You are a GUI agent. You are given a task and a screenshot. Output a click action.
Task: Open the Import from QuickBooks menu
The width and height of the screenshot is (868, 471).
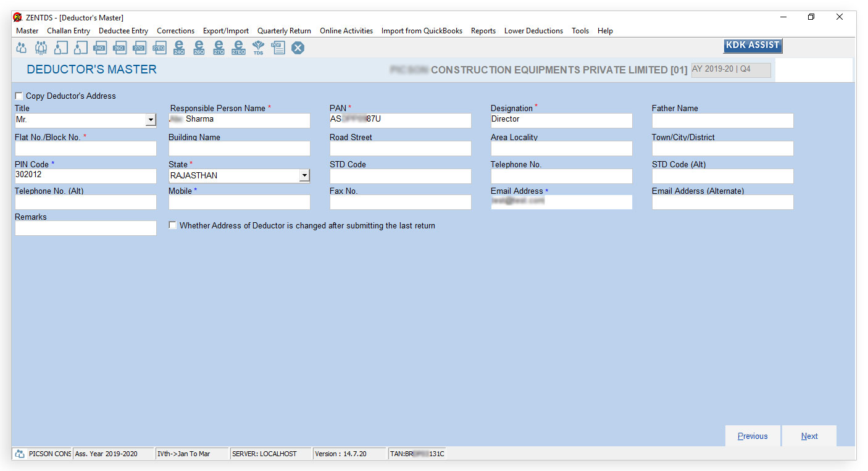tap(422, 31)
